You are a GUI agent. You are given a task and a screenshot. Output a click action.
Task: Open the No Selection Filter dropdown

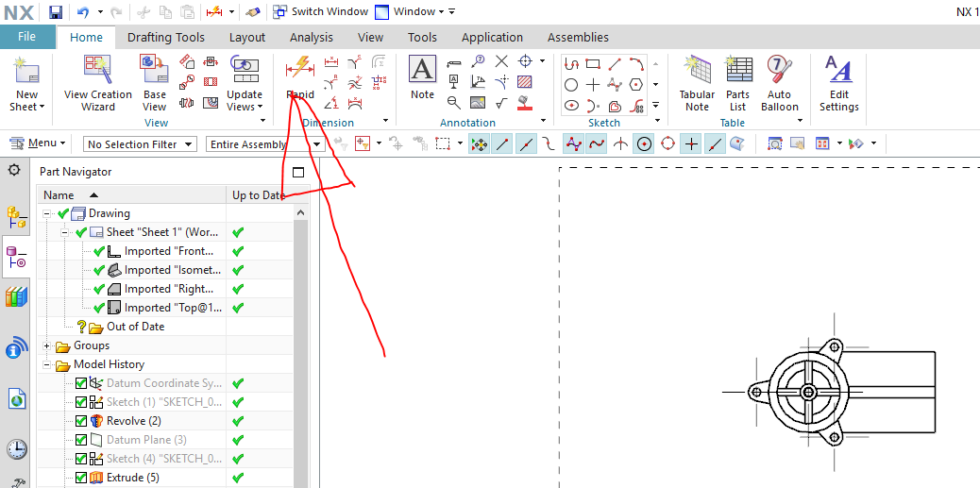(140, 144)
